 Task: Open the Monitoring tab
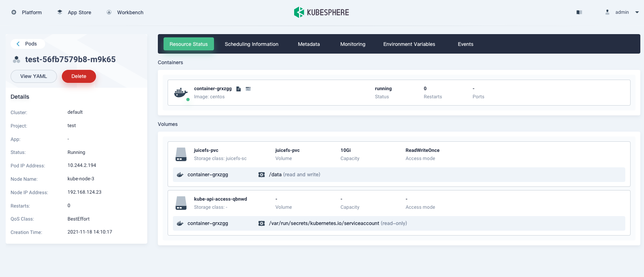coord(353,44)
